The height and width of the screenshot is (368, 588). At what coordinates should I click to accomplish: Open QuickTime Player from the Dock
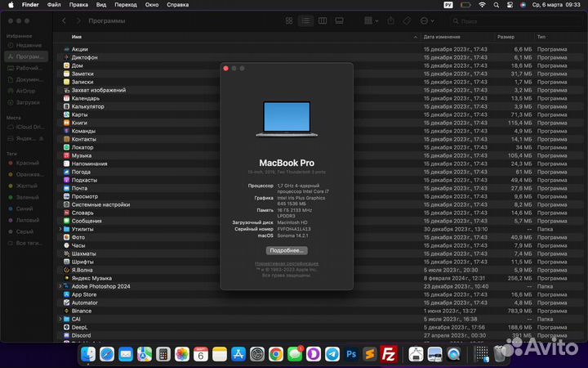(x=454, y=354)
